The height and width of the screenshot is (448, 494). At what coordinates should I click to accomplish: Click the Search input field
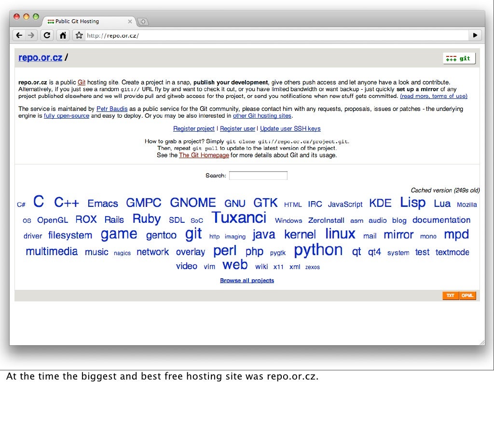[x=258, y=176]
